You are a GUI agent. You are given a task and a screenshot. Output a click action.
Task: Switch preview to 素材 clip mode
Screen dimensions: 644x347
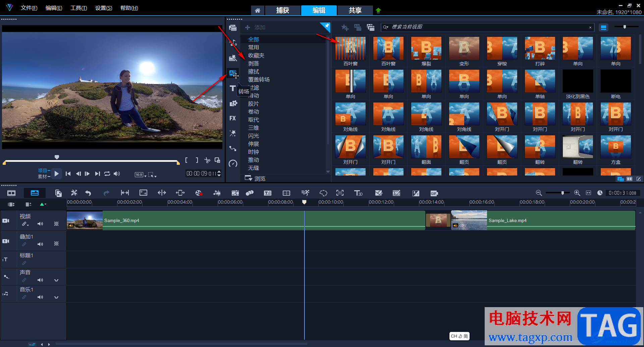pos(43,177)
